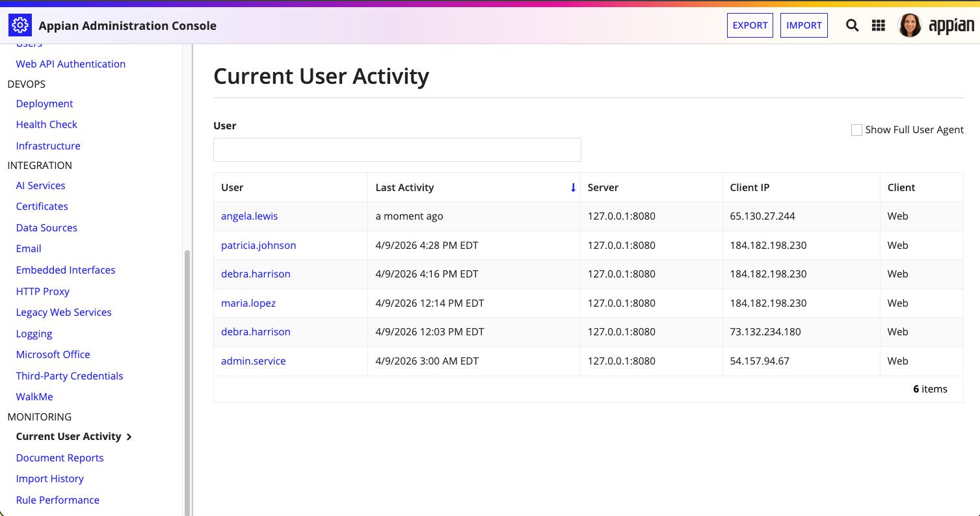Go to Logging settings
This screenshot has width=980, height=516.
pyautogui.click(x=34, y=333)
